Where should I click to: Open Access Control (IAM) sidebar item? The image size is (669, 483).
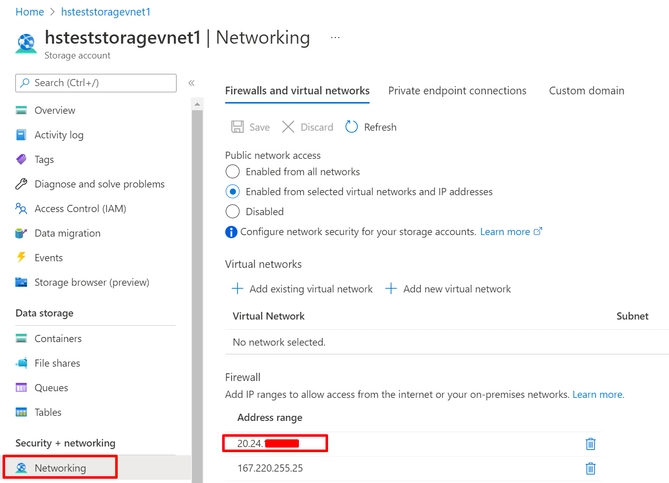(x=80, y=209)
